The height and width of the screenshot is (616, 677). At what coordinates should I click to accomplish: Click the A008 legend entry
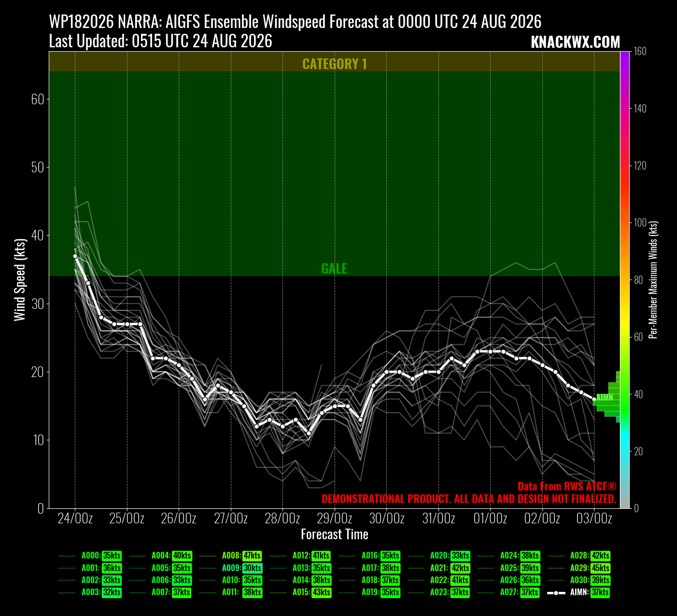tap(230, 556)
